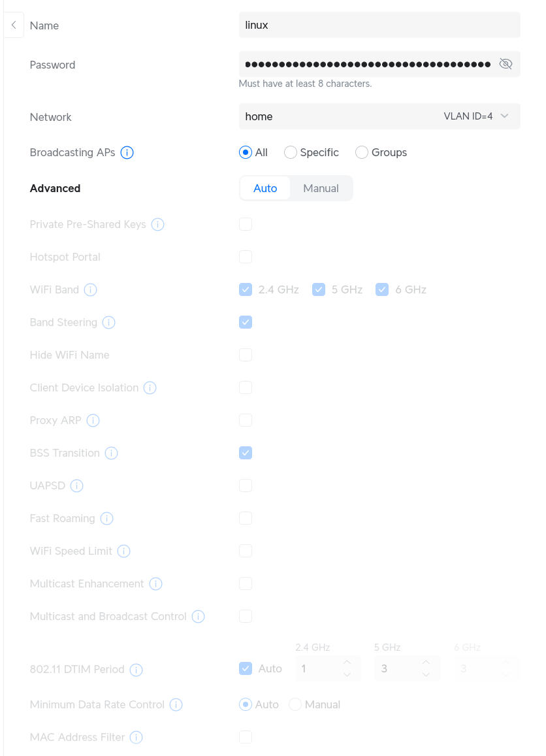This screenshot has width=546, height=756.
Task: Click the info icon beside 802.11 DTIM Period
Action: 136,670
